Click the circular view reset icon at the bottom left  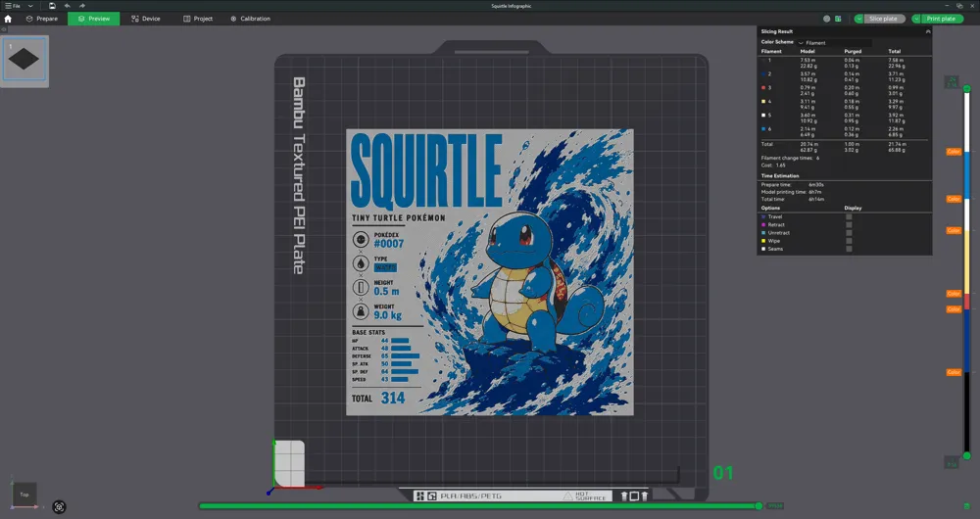[x=59, y=506]
